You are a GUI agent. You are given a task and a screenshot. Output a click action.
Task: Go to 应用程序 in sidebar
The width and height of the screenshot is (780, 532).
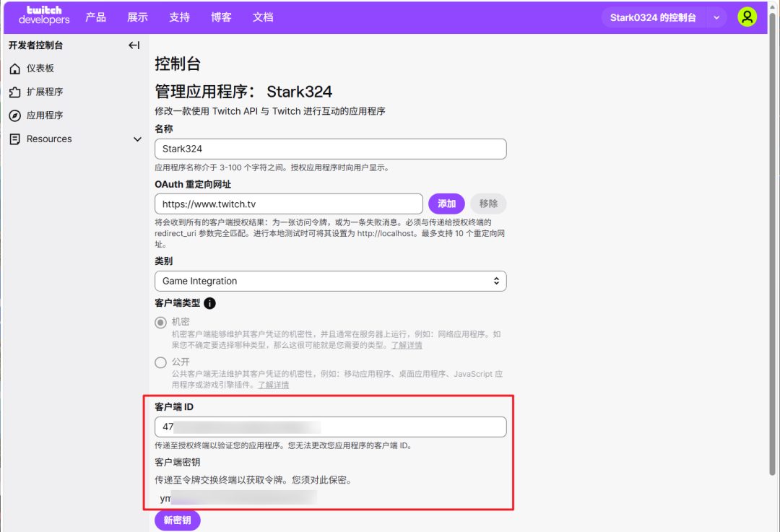pyautogui.click(x=45, y=115)
